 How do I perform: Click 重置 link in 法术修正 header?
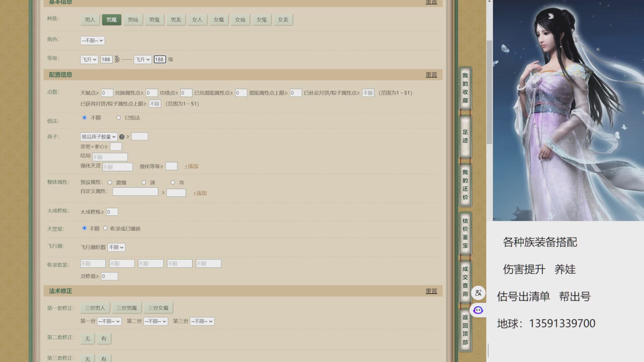coord(431,291)
